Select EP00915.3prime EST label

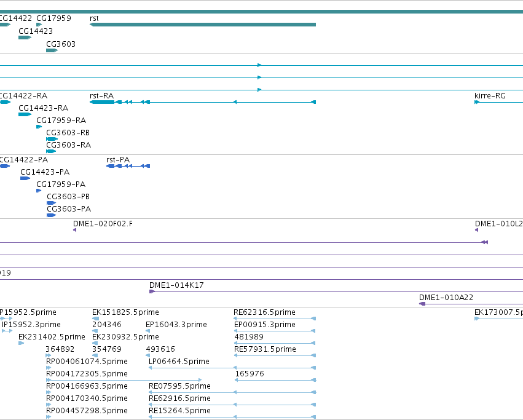click(264, 325)
